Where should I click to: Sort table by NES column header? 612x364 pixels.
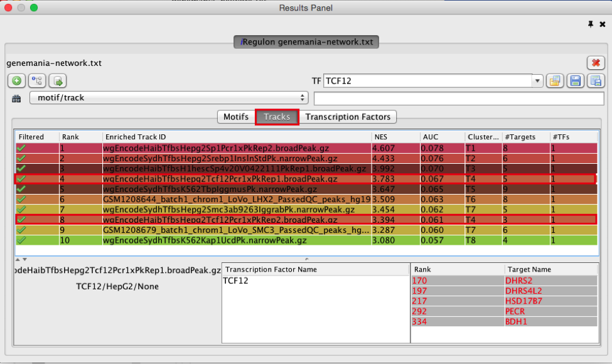395,137
